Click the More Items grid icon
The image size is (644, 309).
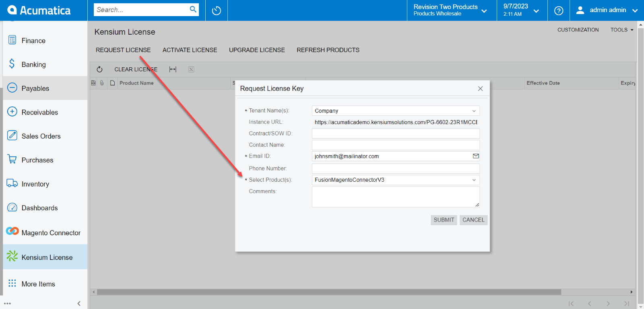12,283
